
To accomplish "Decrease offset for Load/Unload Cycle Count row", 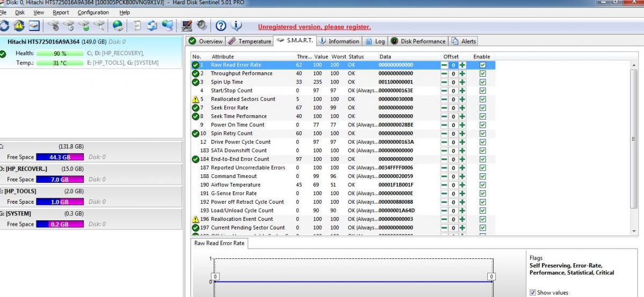I will point(444,211).
